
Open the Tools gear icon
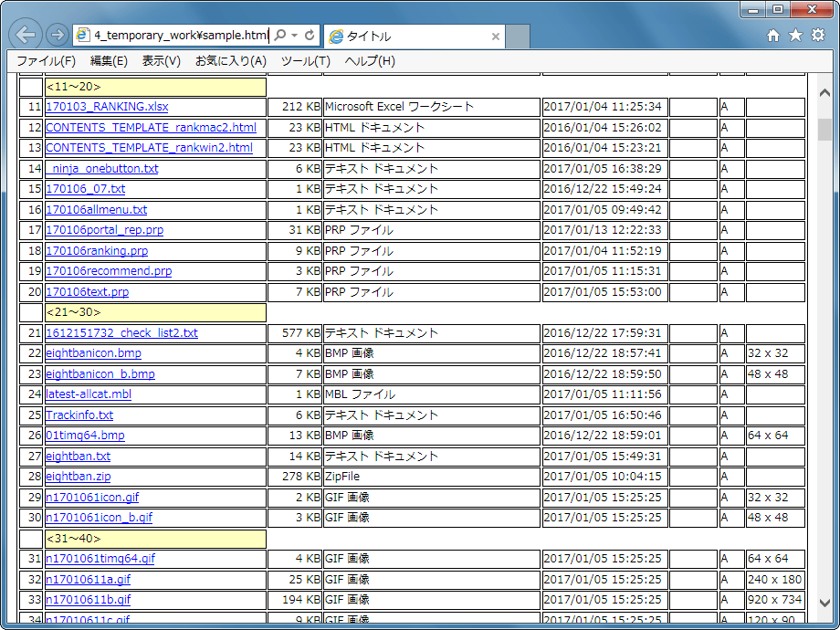click(x=818, y=36)
